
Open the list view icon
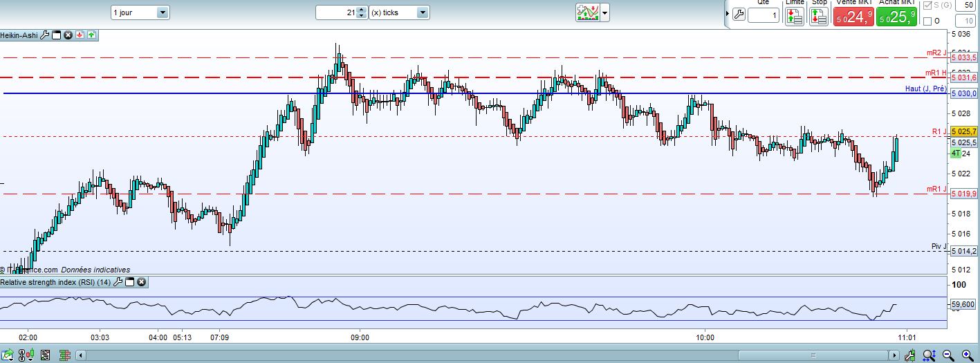point(46,355)
